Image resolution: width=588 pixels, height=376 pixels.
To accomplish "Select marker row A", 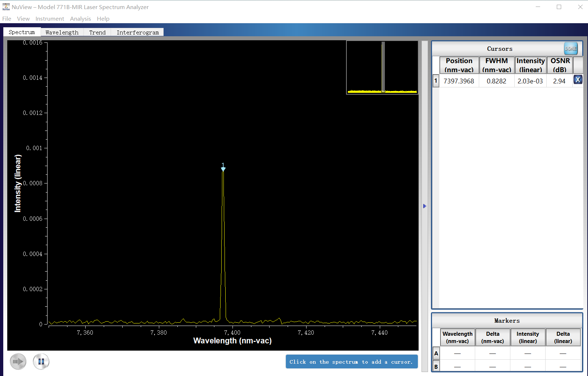I will [x=436, y=353].
